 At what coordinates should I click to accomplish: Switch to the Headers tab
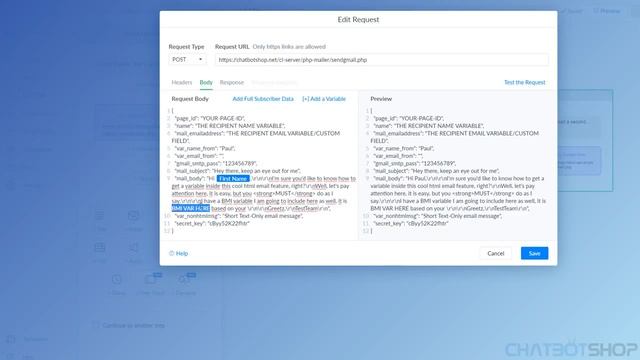[182, 82]
